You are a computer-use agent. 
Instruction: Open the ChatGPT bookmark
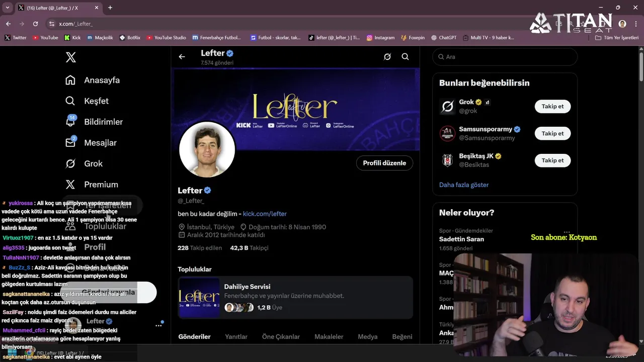(x=444, y=38)
